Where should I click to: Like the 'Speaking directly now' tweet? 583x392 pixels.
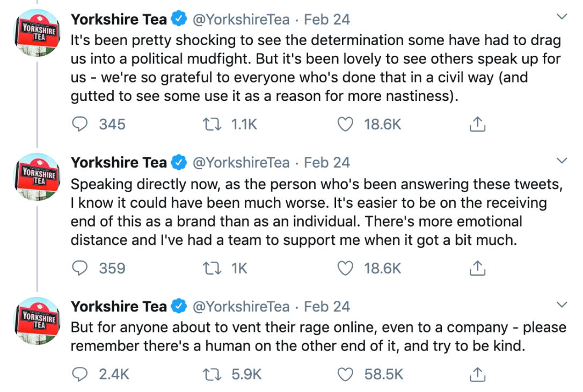click(345, 268)
